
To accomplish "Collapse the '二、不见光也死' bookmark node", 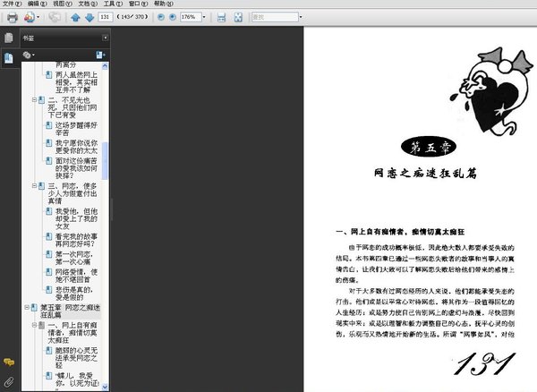I will 34,100.
